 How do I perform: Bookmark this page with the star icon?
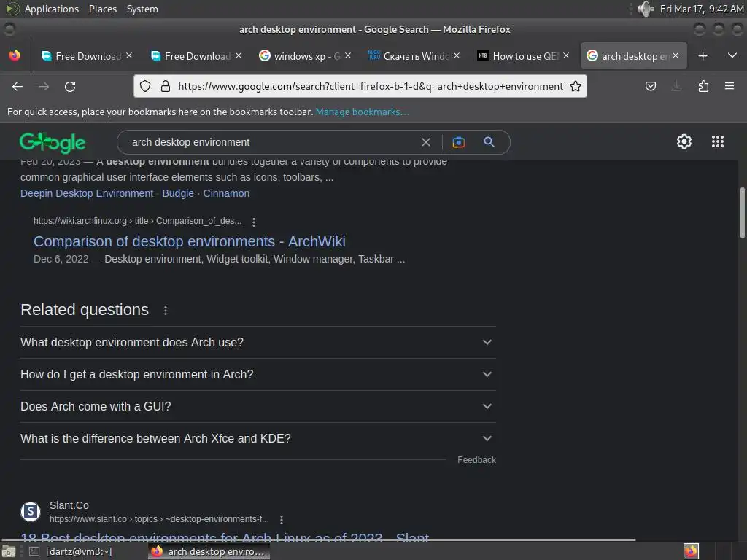click(576, 86)
